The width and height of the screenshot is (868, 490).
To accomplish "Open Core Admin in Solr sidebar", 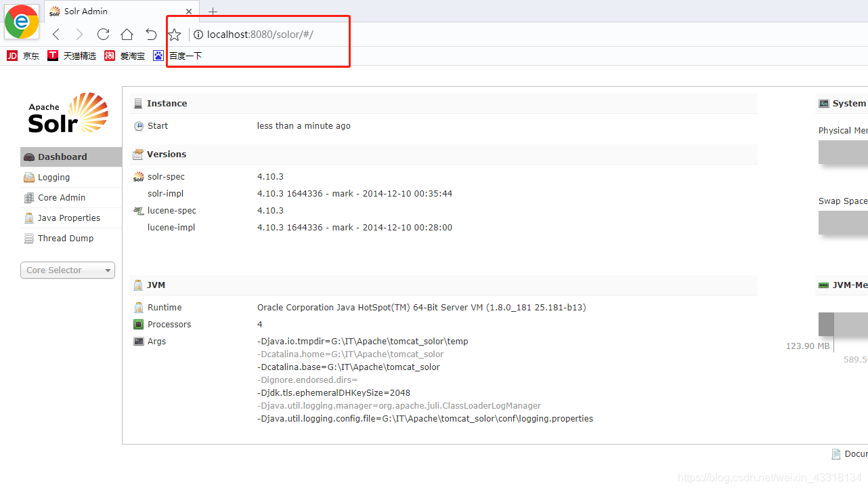I will 70,197.
